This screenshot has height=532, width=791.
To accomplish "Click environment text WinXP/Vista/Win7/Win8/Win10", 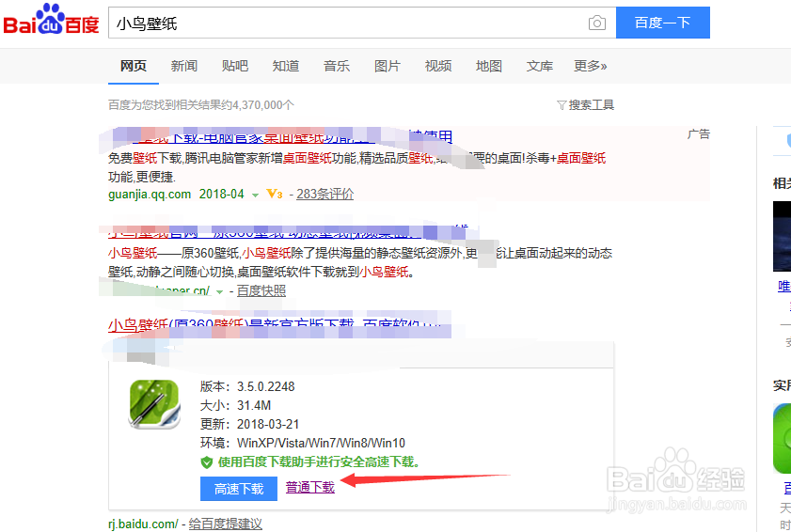I will pyautogui.click(x=322, y=444).
